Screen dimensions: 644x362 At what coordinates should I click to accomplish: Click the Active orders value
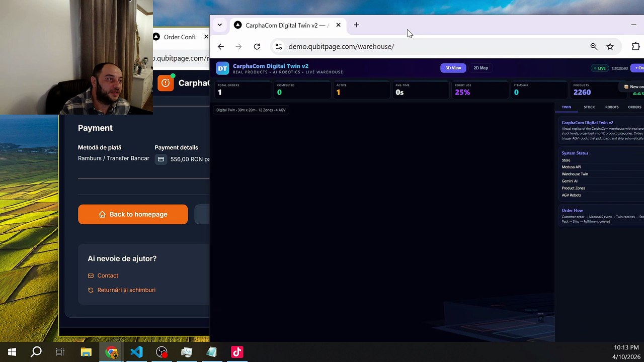point(338,93)
